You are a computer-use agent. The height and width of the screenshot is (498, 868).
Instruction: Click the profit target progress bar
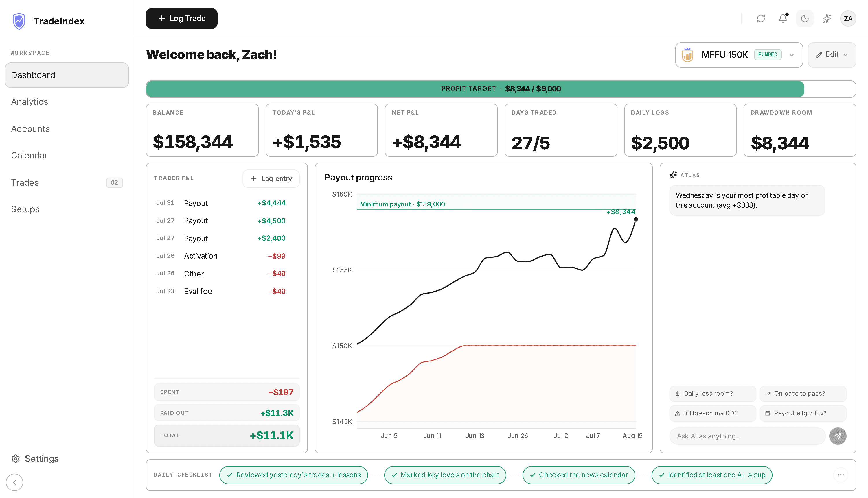pos(501,89)
